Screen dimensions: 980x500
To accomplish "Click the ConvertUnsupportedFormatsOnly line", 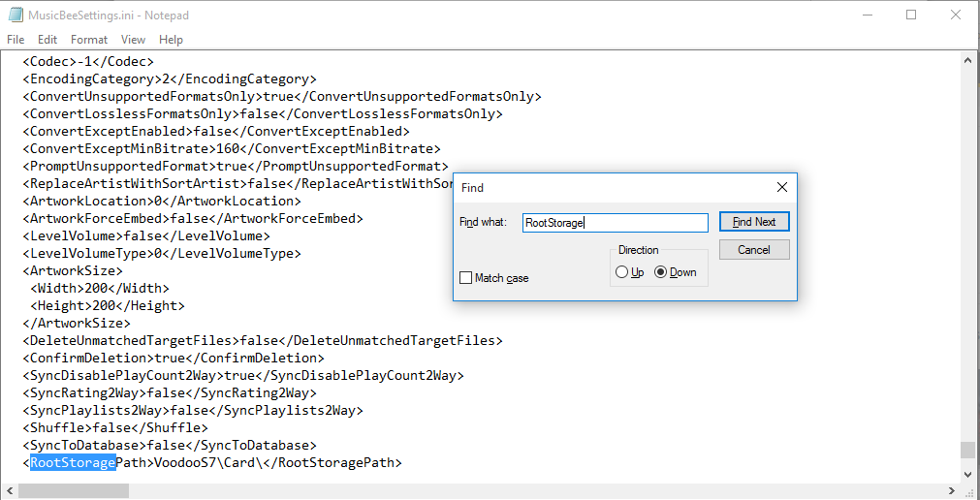I will (x=282, y=97).
